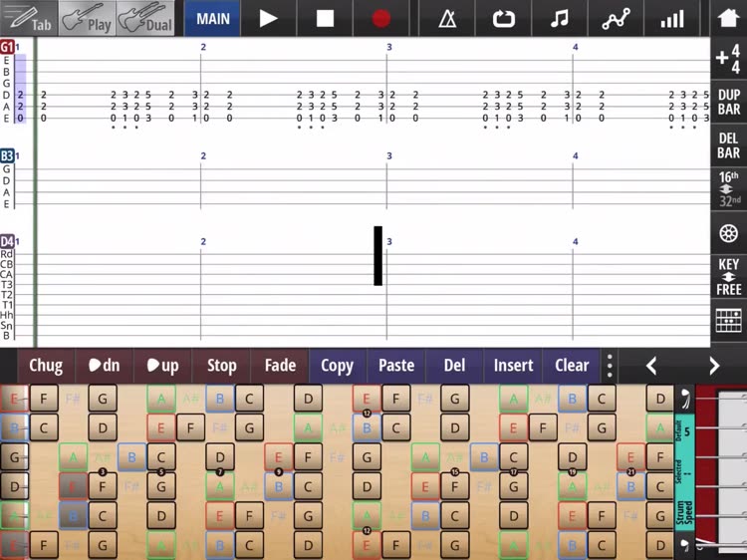Tap highlighted B on A string second fret

pos(73,516)
